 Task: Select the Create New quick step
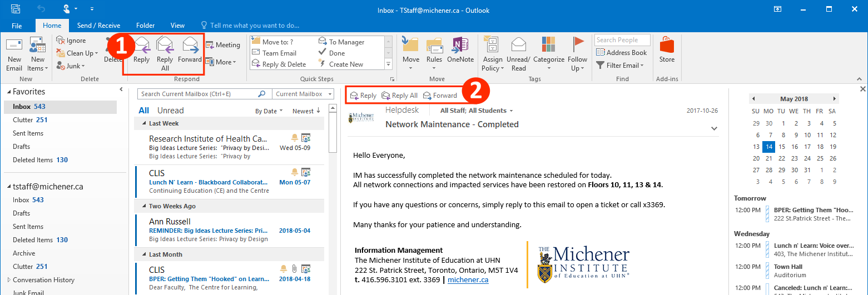[341, 64]
